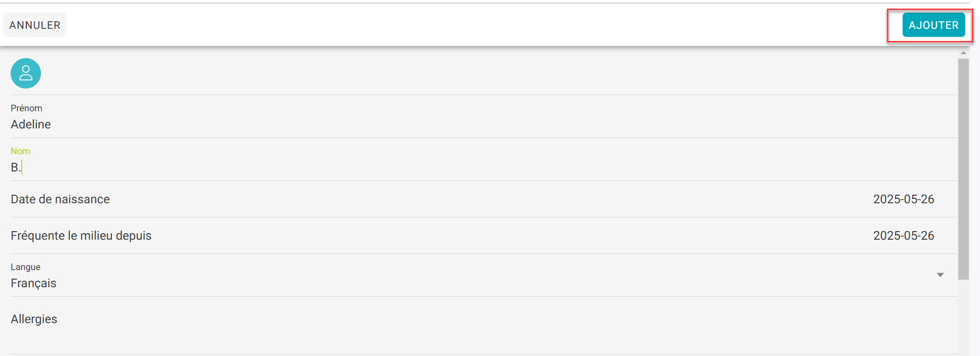Click the teal profile avatar icon

[26, 73]
